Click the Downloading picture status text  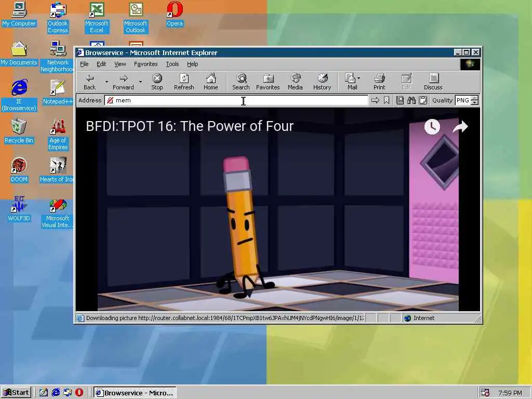point(224,318)
